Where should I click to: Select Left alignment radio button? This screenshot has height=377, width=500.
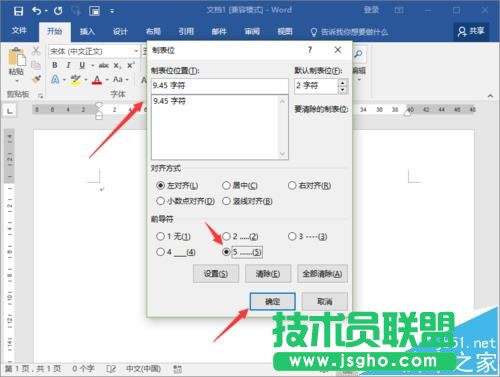160,185
